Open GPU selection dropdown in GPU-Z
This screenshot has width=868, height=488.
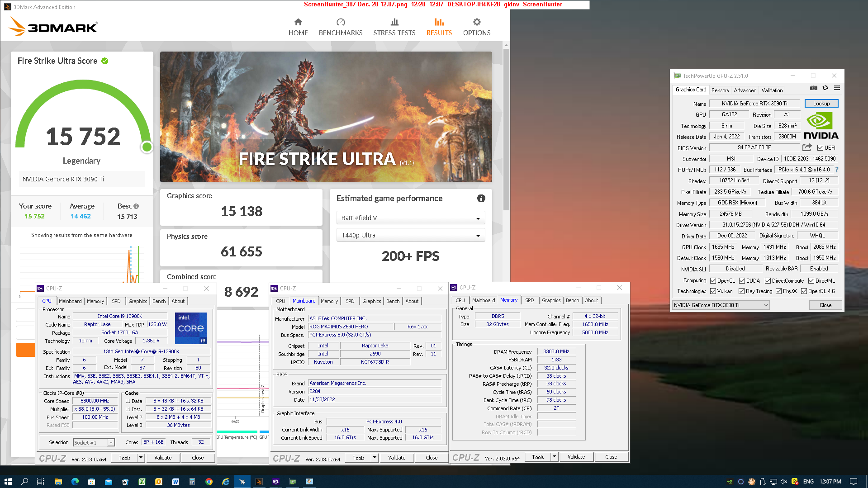coord(721,305)
